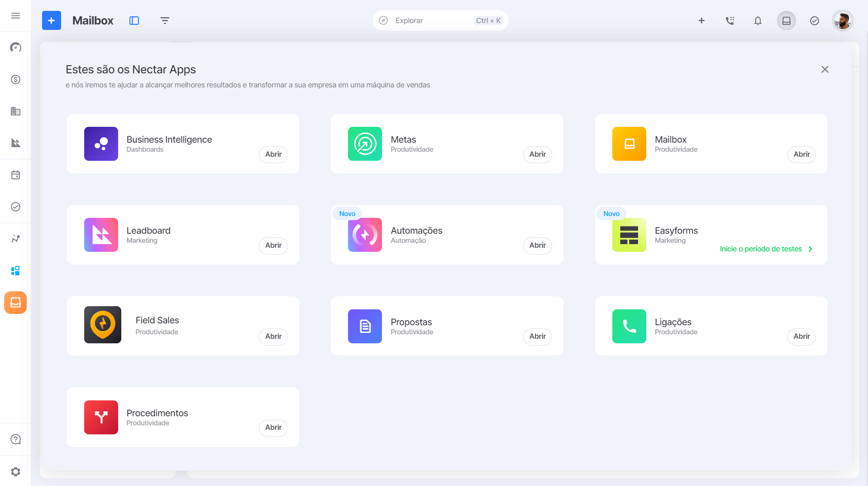868x486 pixels.
Task: Click the Ligações phone app icon
Action: pos(629,326)
